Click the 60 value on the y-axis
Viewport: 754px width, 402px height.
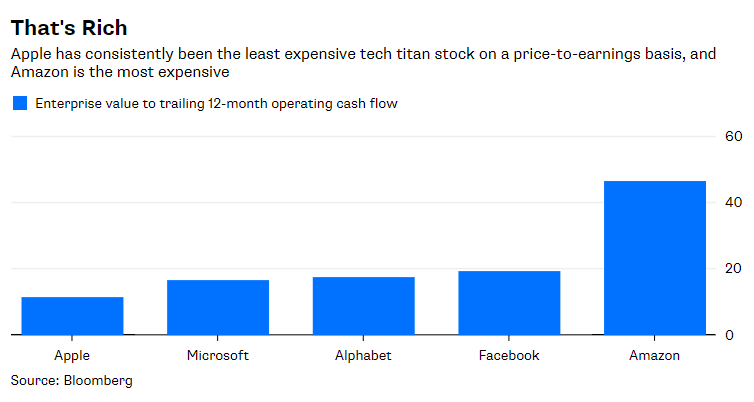coord(732,136)
